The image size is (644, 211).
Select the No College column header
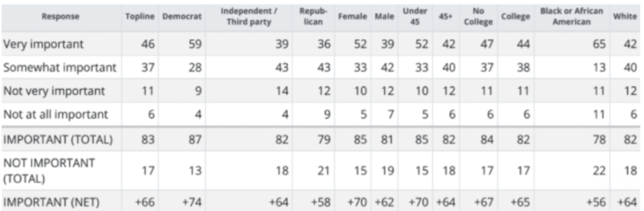click(479, 17)
